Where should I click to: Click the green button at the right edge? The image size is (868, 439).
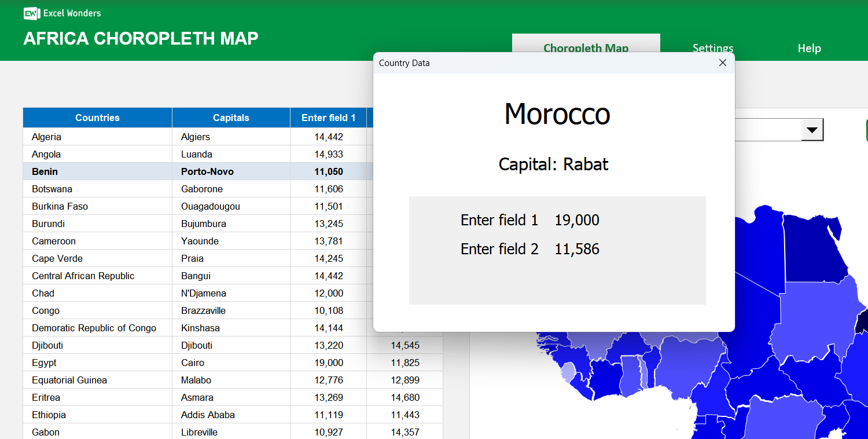coord(866,131)
